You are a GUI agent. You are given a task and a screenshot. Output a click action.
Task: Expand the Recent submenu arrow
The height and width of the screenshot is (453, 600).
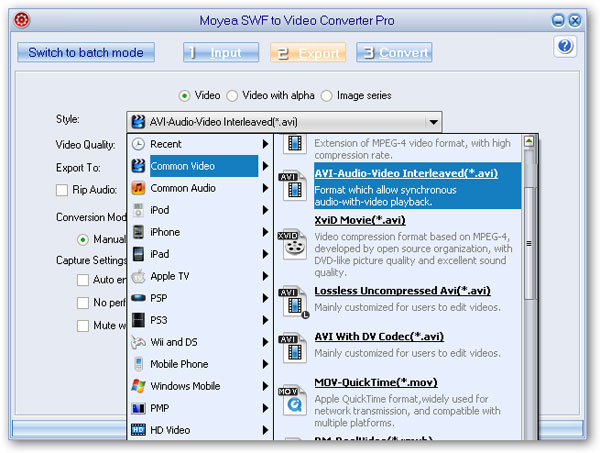coord(265,144)
